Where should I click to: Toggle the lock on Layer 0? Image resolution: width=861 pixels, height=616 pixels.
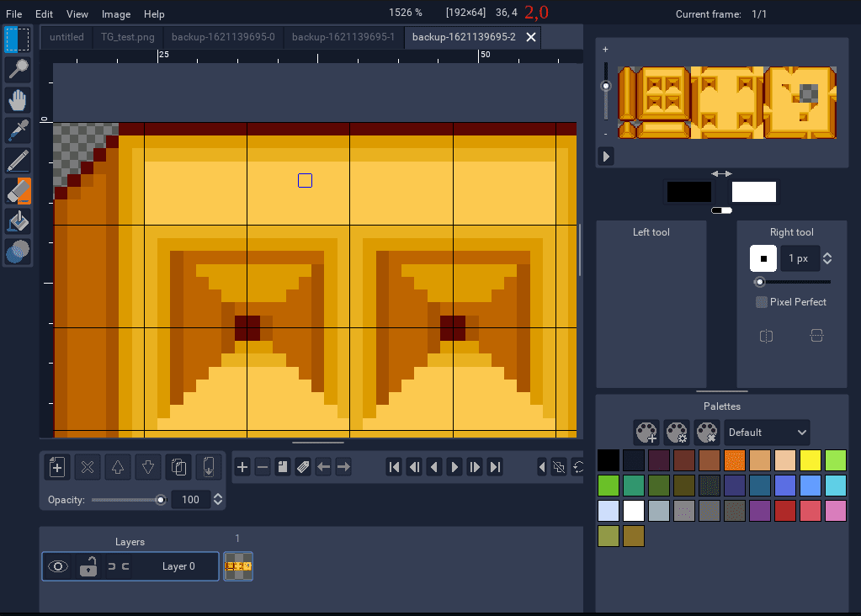88,566
